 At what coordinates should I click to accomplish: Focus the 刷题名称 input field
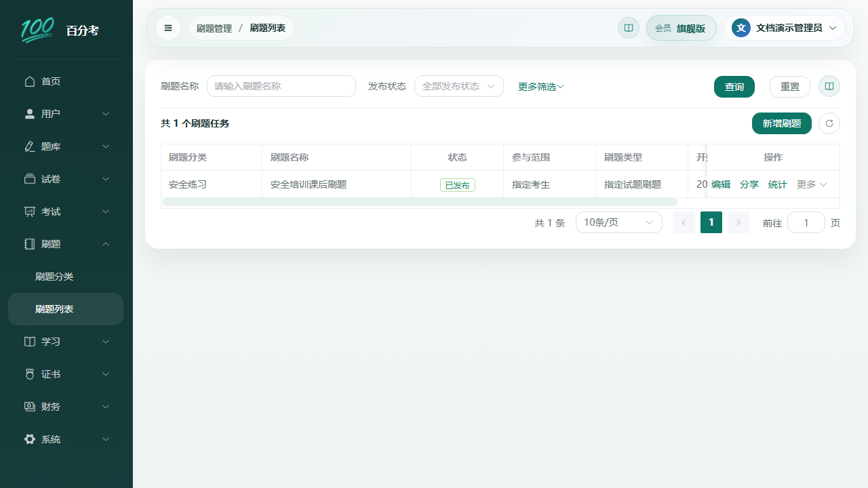coord(281,86)
